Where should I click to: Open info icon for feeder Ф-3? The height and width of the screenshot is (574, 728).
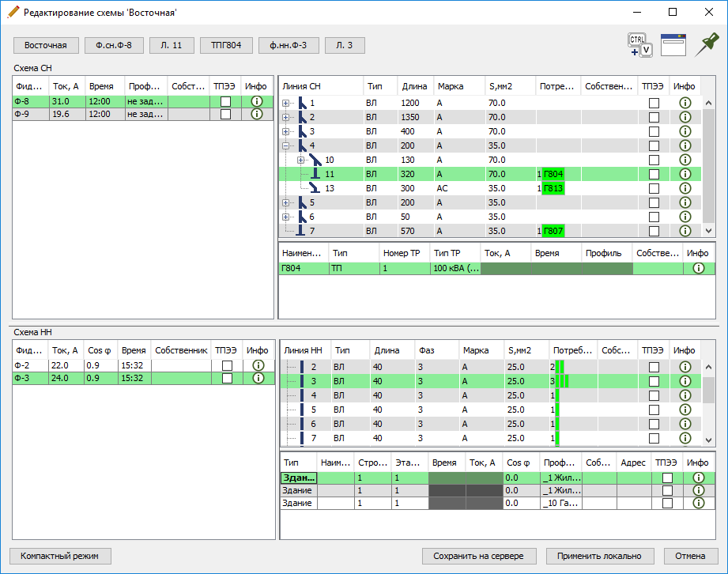[x=258, y=378]
